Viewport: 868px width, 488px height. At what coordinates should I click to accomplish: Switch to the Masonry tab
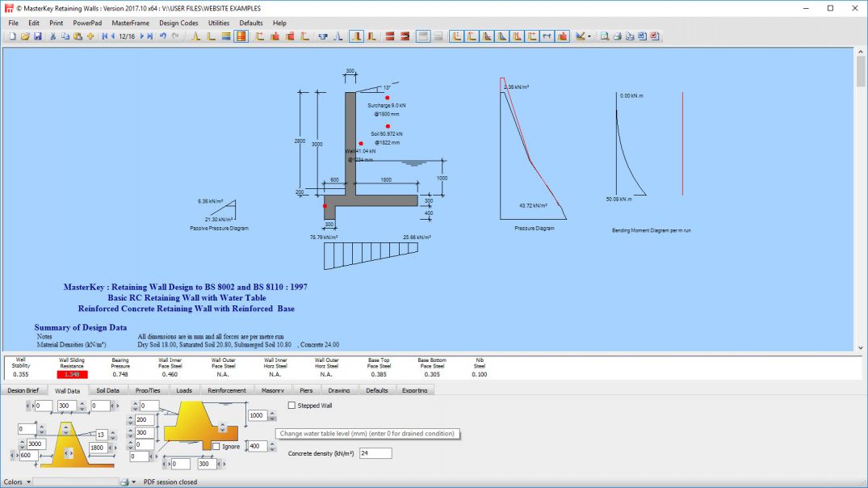pyautogui.click(x=273, y=390)
